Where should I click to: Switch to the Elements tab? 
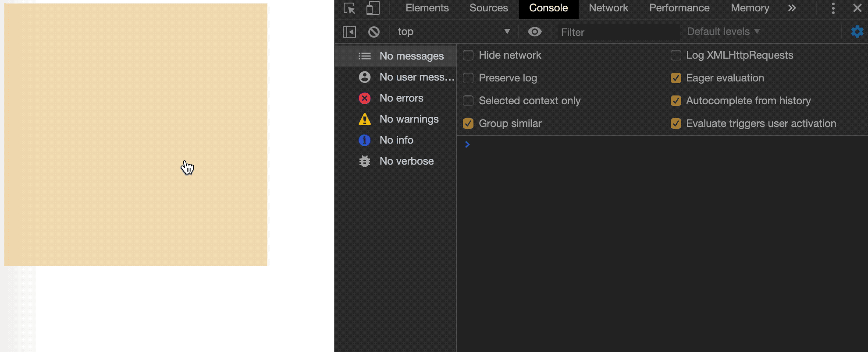click(427, 8)
